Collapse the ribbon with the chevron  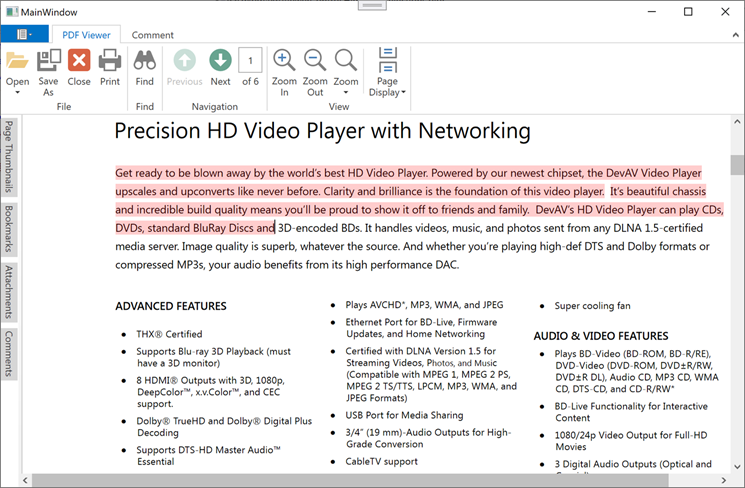click(735, 35)
